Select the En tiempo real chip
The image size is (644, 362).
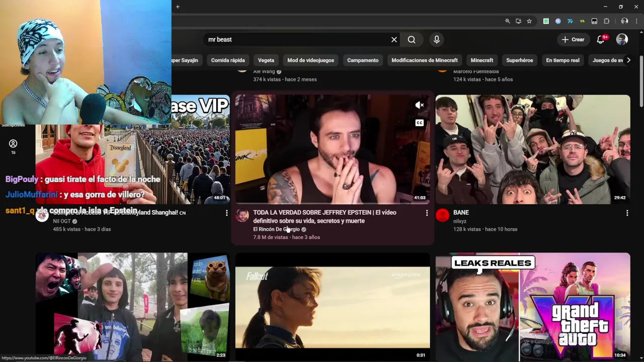(562, 60)
